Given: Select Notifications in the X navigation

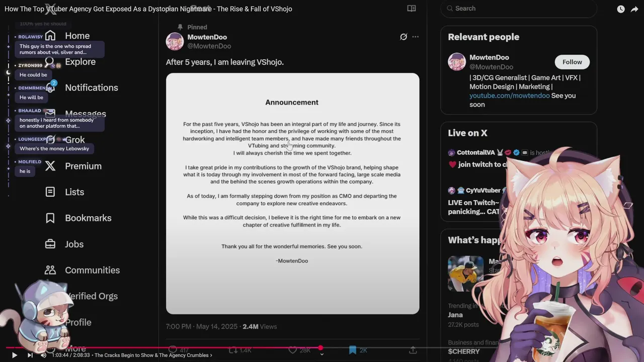Looking at the screenshot, I should [x=91, y=87].
